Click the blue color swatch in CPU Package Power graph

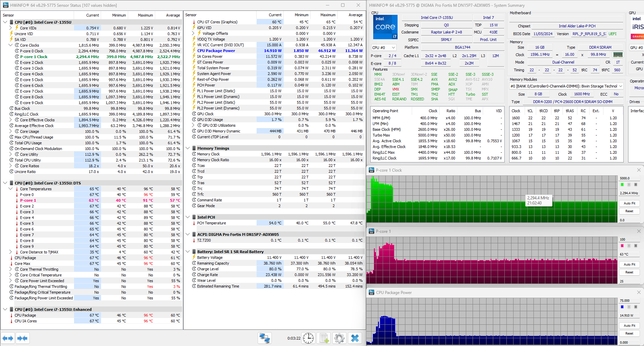click(622, 307)
